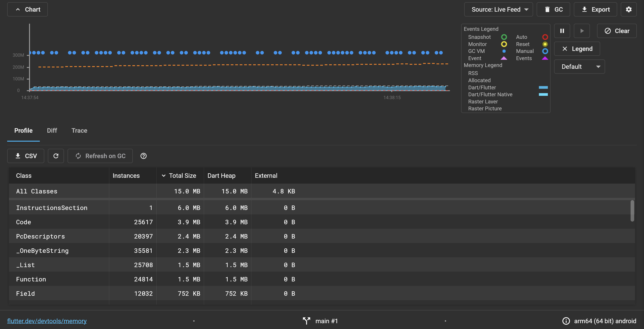
Task: Open the Source: Live Feed dropdown
Action: click(x=498, y=9)
